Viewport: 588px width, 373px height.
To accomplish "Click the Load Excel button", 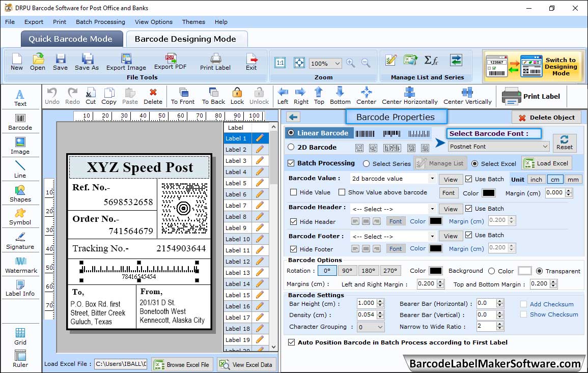I will pyautogui.click(x=547, y=163).
